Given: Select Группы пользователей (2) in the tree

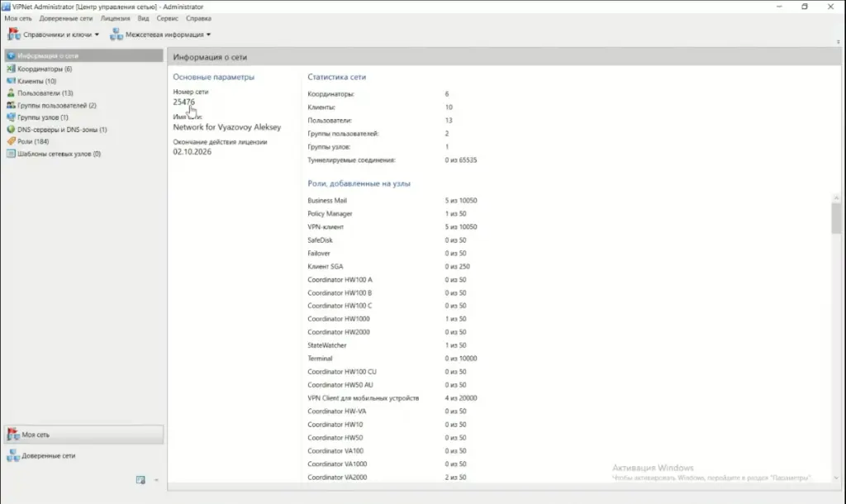Looking at the screenshot, I should [x=57, y=105].
